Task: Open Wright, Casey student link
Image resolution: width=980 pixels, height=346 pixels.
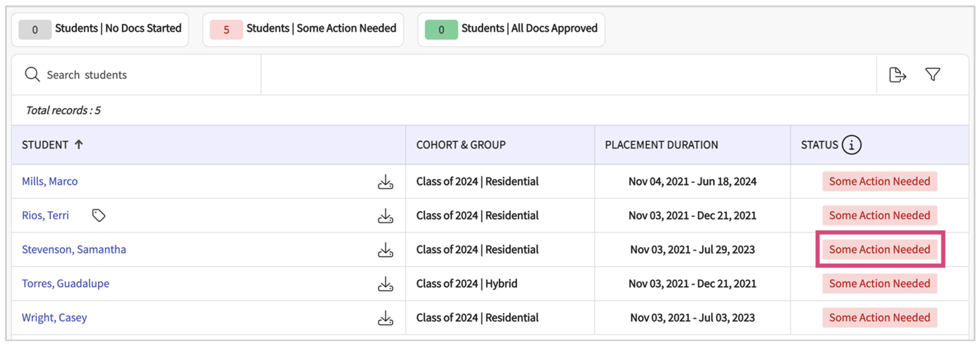Action: 54,318
